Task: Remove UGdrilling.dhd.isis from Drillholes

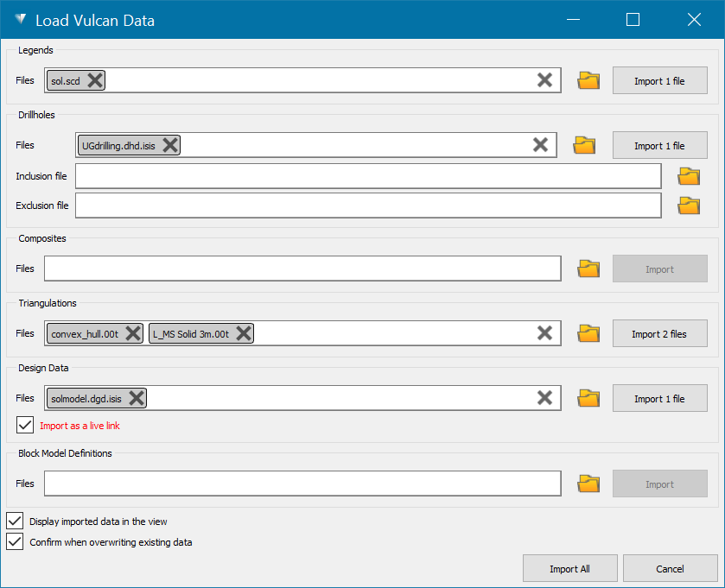Action: [x=171, y=145]
